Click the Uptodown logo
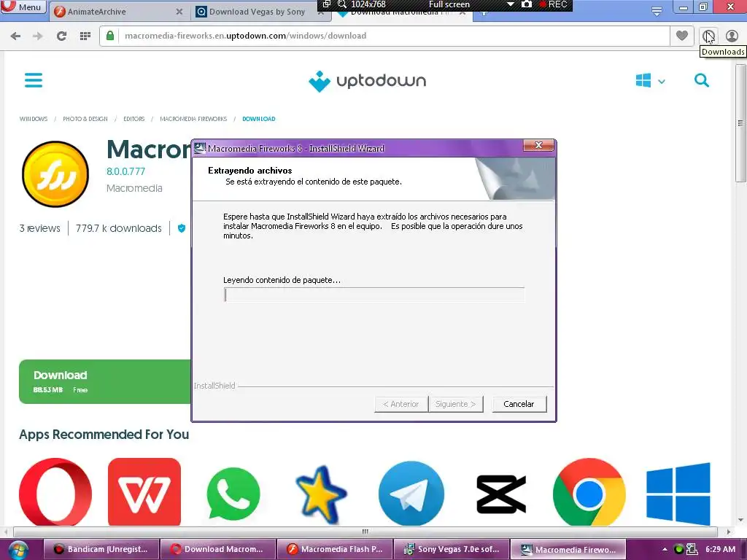This screenshot has width=747, height=560. [368, 81]
